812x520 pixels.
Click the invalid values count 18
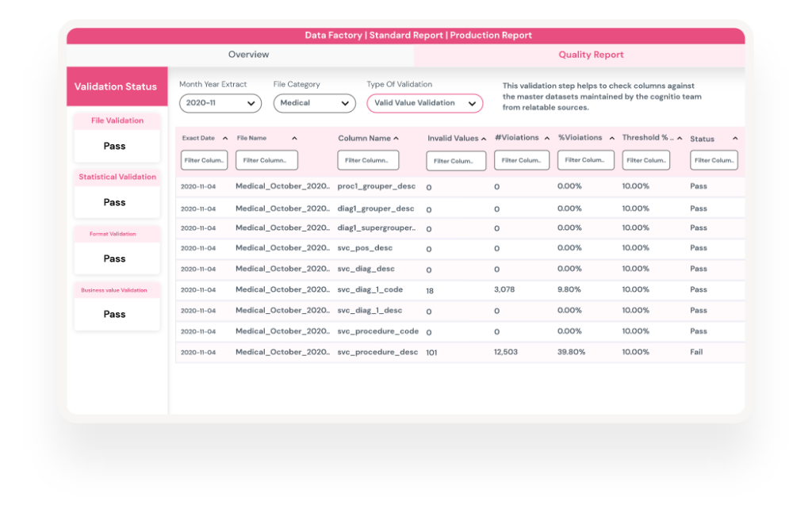430,291
